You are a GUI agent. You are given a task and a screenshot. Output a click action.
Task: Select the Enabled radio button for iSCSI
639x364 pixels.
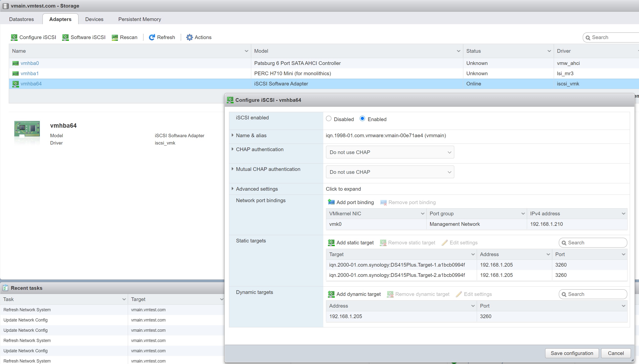pos(362,119)
